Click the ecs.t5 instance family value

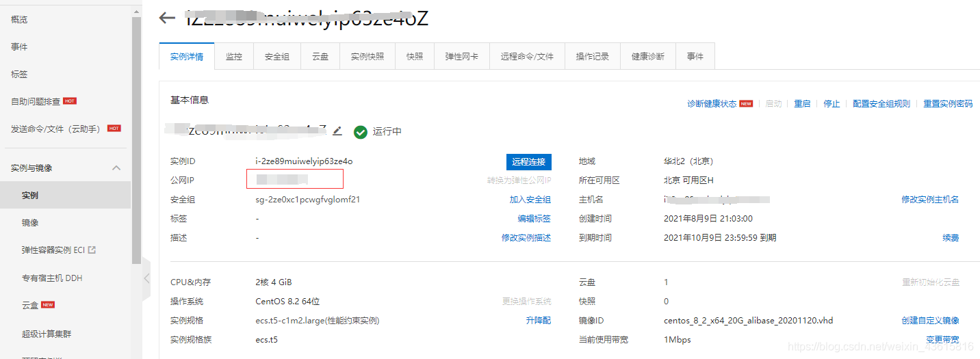(267, 339)
